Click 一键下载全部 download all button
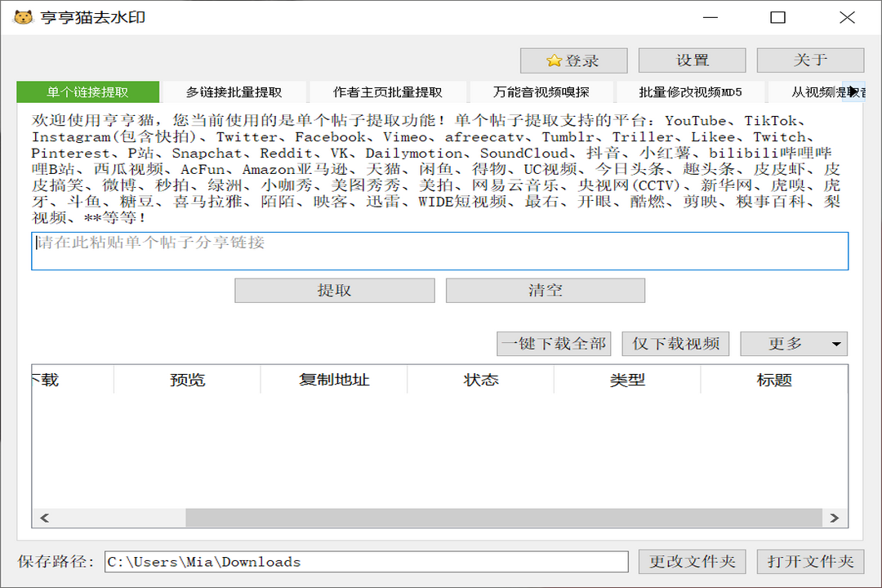Viewport: 882px width, 588px height. [554, 344]
